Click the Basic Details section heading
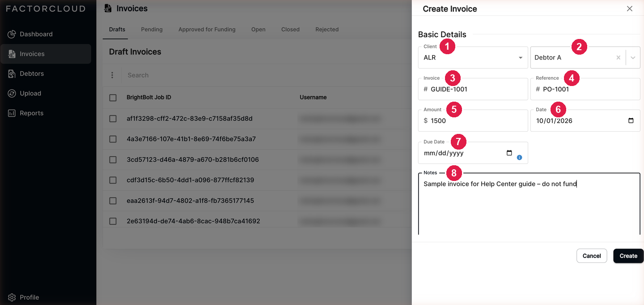The height and width of the screenshot is (305, 644). pos(442,34)
